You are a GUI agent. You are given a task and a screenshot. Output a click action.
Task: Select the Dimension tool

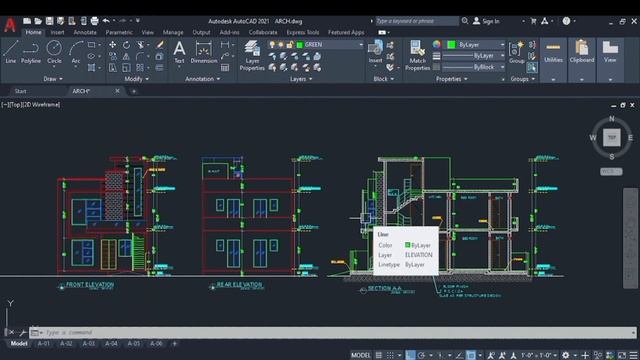[x=204, y=52]
